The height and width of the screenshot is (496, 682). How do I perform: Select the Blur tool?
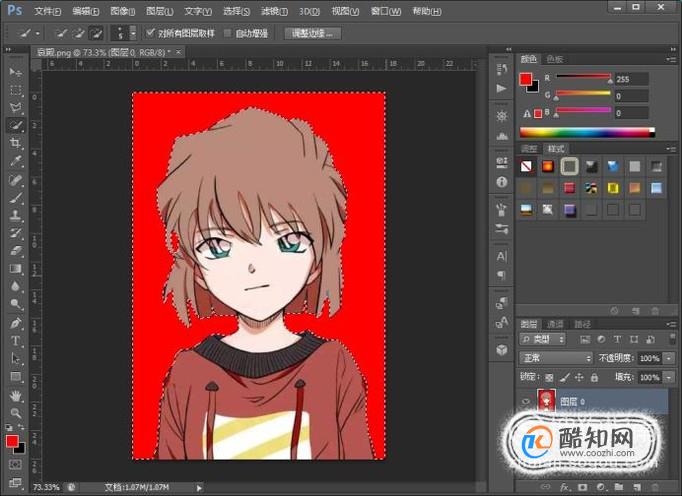[16, 286]
